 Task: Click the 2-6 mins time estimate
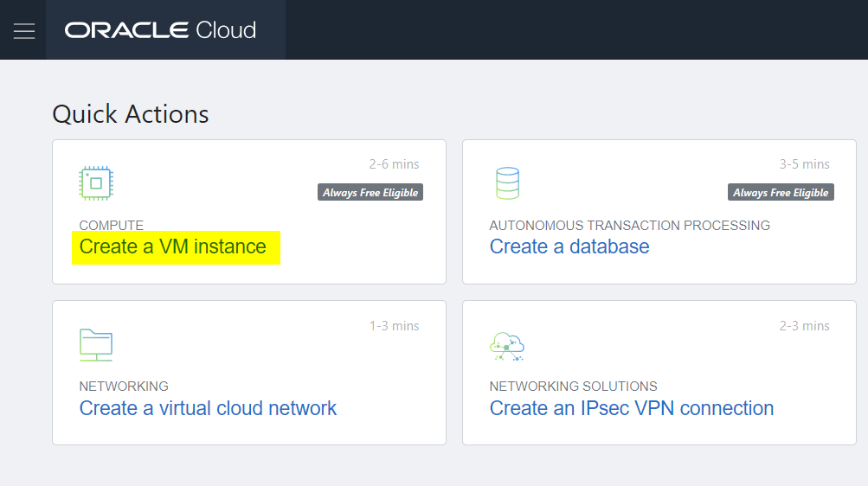click(x=394, y=164)
